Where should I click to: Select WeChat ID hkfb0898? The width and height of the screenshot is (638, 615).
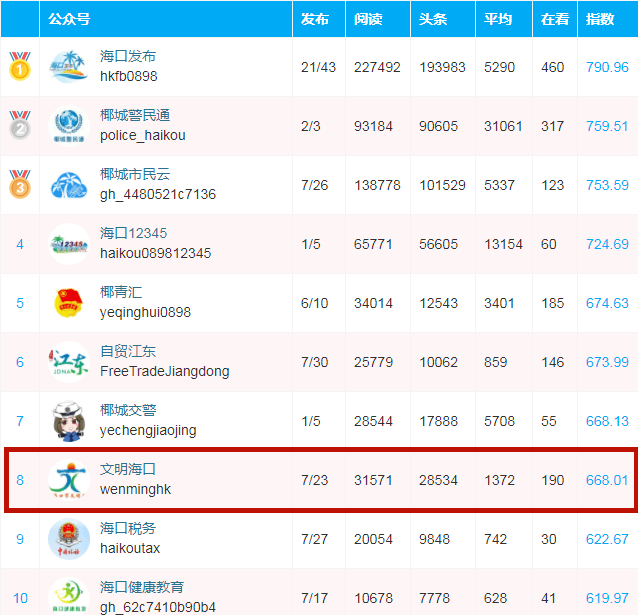[129, 76]
